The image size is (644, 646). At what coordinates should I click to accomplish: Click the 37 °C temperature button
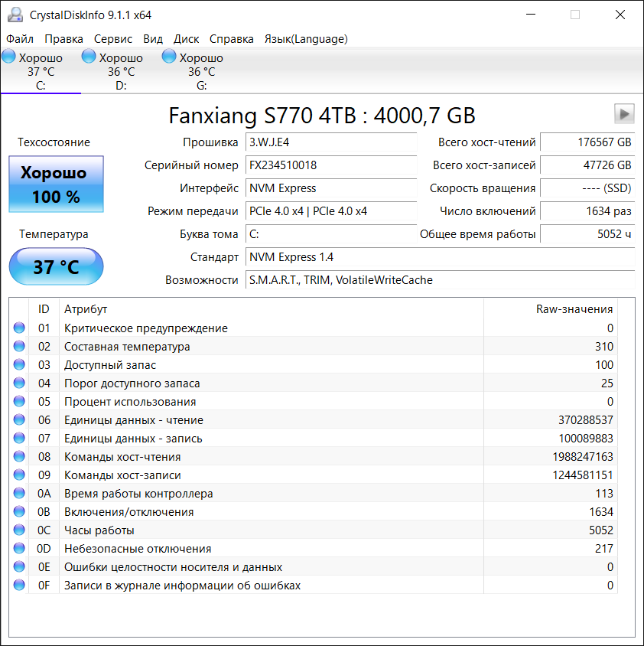pyautogui.click(x=56, y=266)
